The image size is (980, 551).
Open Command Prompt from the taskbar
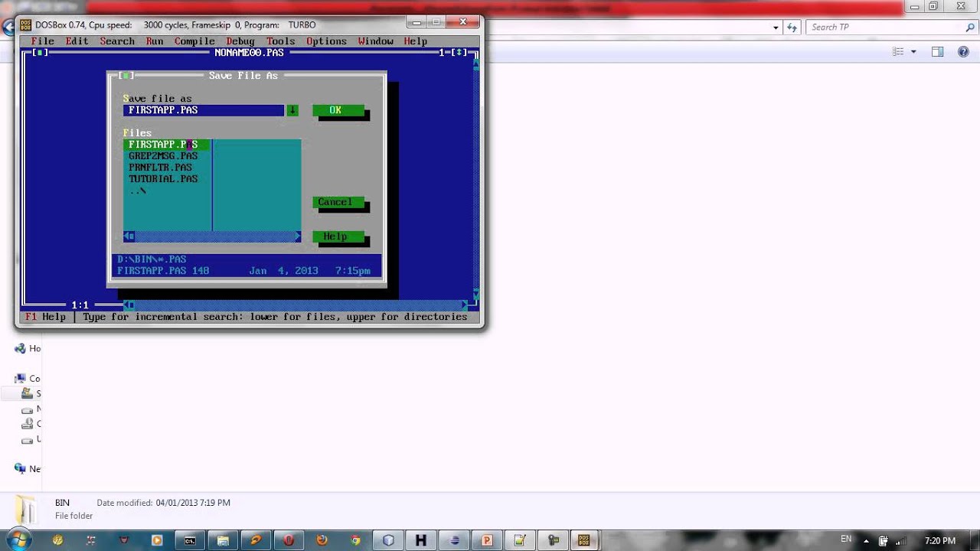pyautogui.click(x=189, y=540)
